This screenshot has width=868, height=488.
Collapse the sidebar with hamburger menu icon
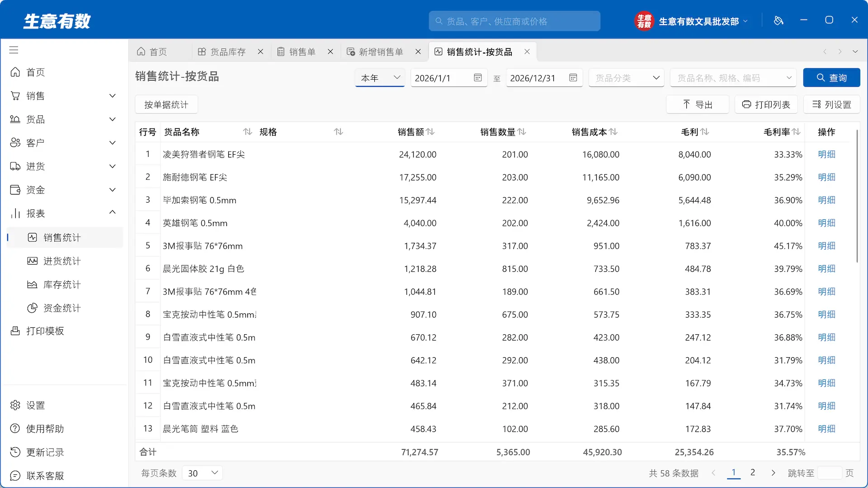(x=14, y=50)
